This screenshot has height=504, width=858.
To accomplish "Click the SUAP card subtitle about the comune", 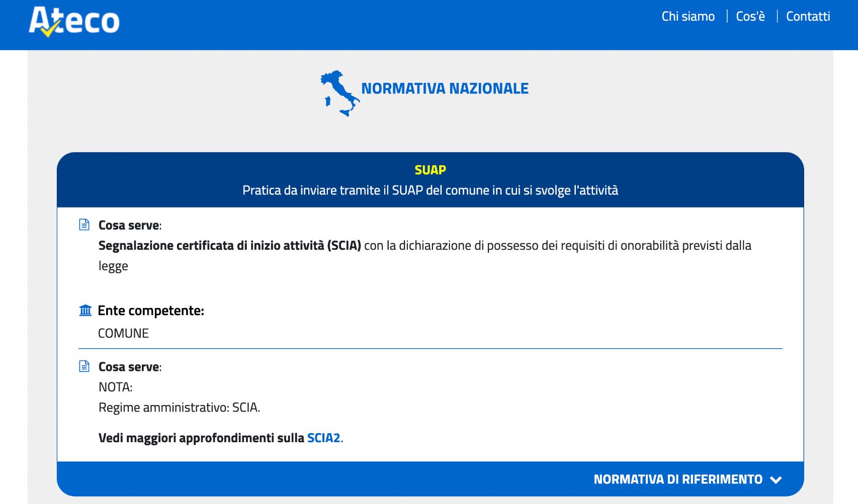I will 431,190.
